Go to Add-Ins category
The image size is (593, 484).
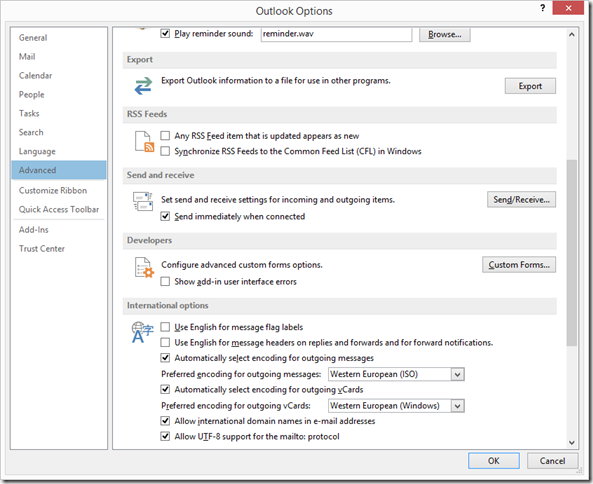pyautogui.click(x=59, y=230)
